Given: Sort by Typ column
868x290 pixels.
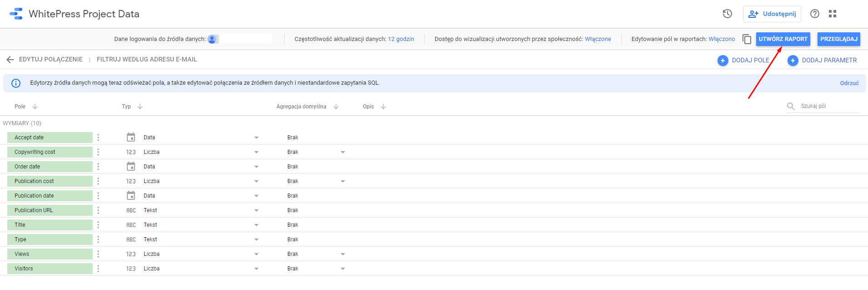Looking at the screenshot, I should [140, 107].
